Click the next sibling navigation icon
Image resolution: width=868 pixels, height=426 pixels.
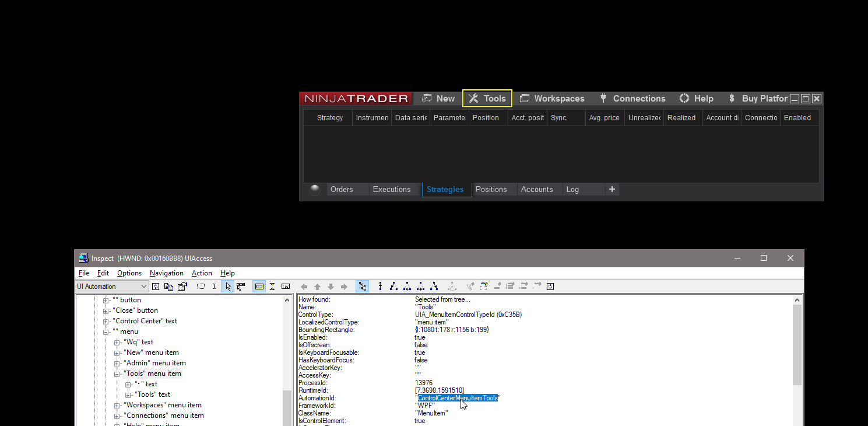421,287
